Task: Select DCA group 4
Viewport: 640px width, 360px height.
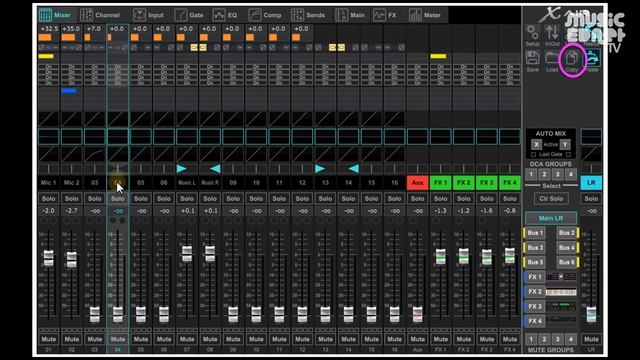Action: [x=571, y=174]
